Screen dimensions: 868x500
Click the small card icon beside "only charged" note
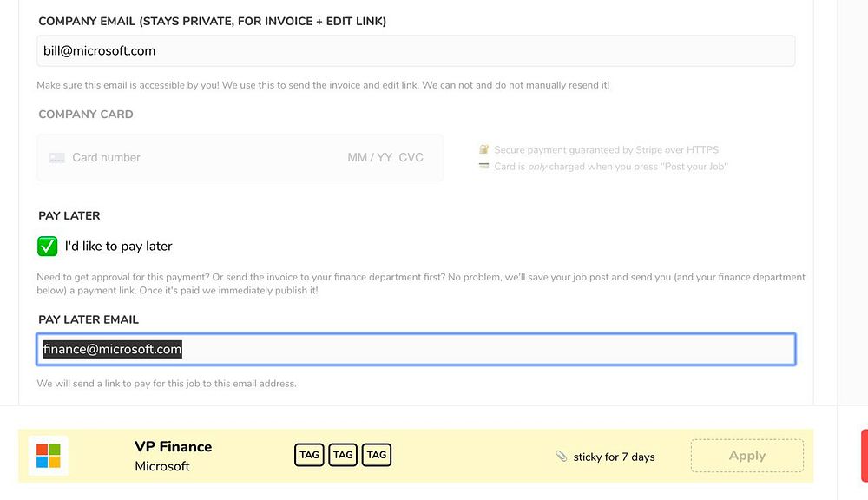484,166
